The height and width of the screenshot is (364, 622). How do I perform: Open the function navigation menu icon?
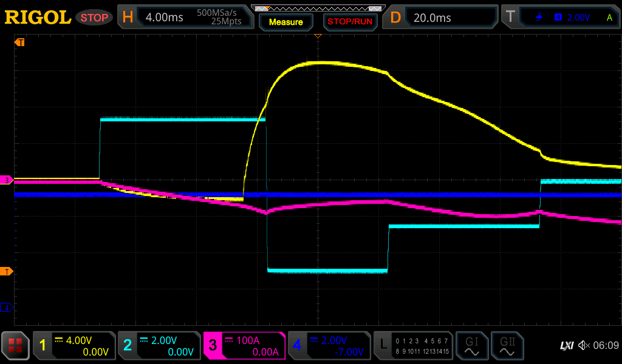click(x=15, y=346)
